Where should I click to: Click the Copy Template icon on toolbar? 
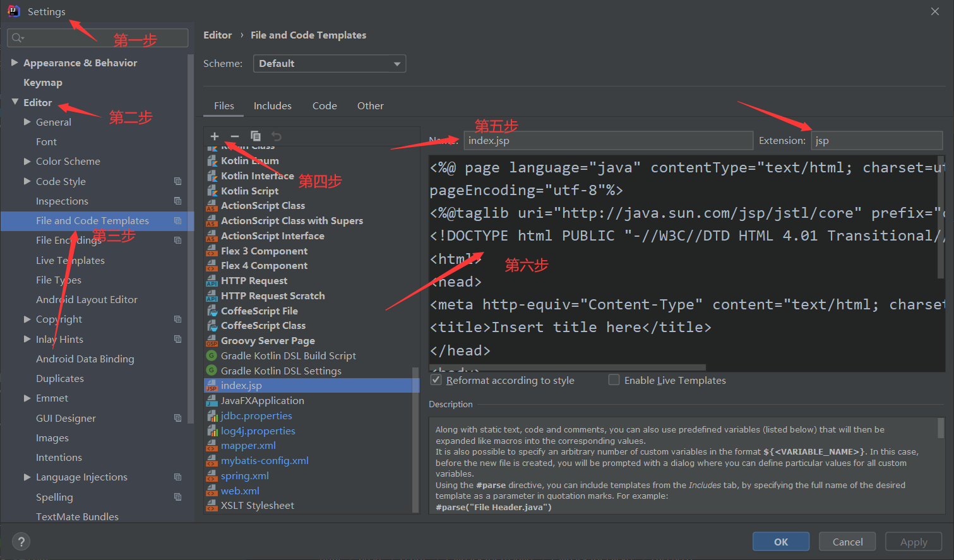[x=255, y=136]
